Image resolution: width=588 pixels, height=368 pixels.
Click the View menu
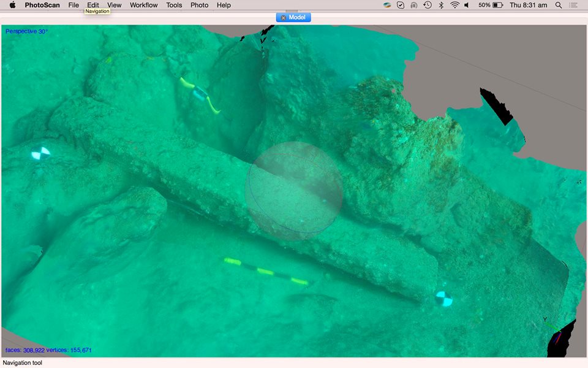coord(114,5)
